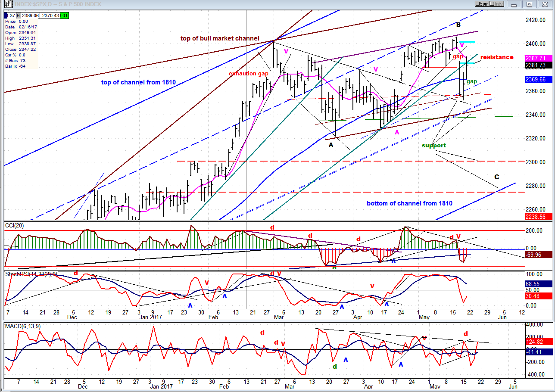555x392 pixels.
Task: Maximize the S&P 500 chart window
Action: click(x=530, y=4)
